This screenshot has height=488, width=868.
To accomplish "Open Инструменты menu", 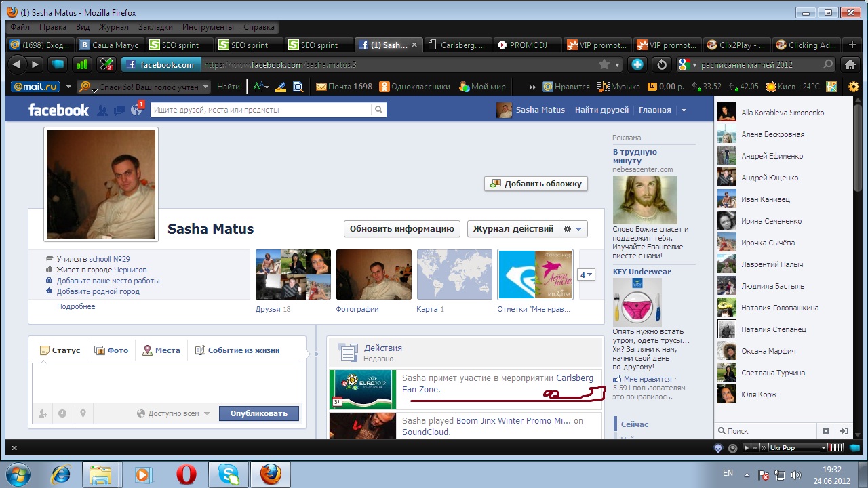I will [208, 27].
